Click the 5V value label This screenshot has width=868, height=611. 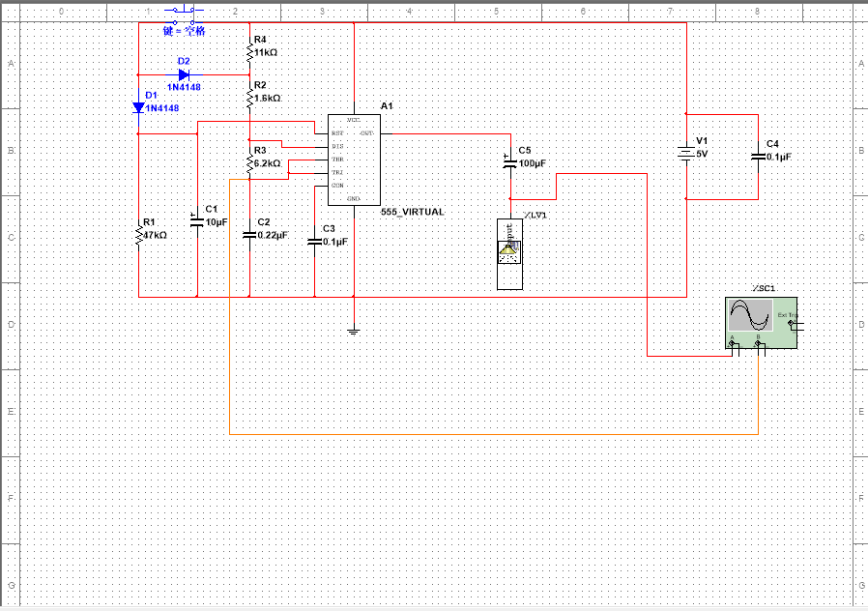click(702, 154)
